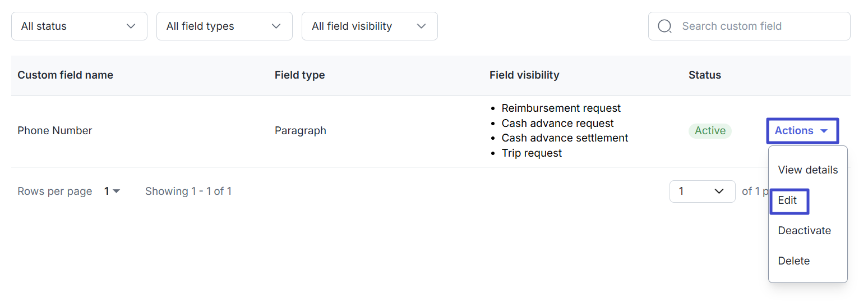Click the Phone Number row name
This screenshot has width=868, height=301.
[55, 131]
